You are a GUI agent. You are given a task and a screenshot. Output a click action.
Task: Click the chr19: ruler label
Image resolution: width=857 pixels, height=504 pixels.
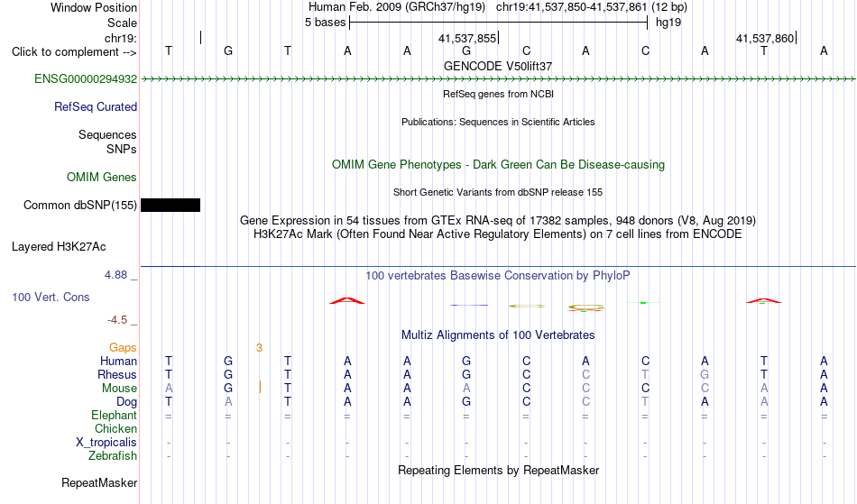coord(121,38)
